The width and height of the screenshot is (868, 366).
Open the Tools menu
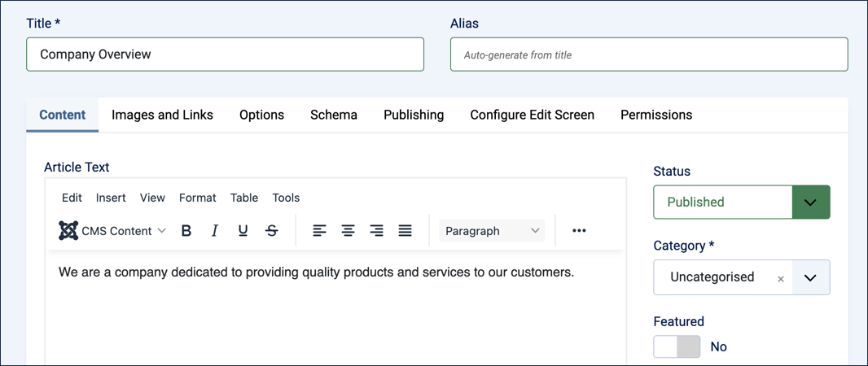(286, 198)
